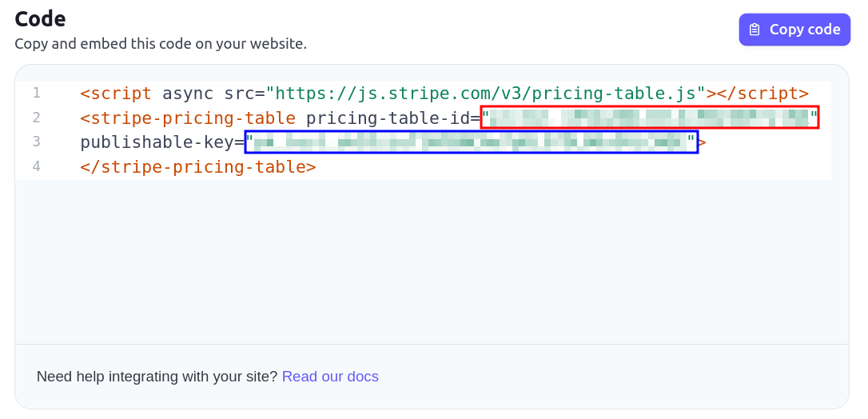
Task: Click the Code section heading
Action: coord(41,19)
